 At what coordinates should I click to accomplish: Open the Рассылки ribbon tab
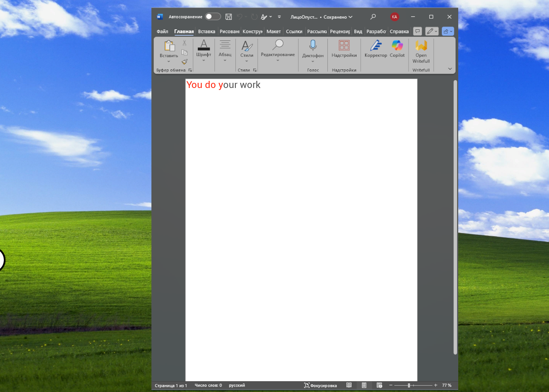point(317,31)
